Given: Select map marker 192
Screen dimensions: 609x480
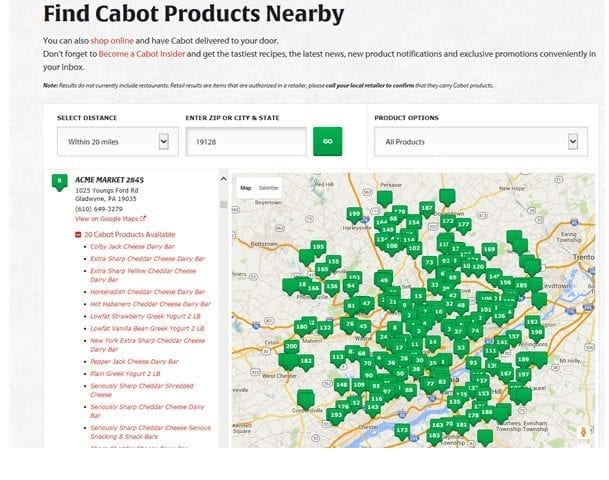Looking at the screenshot, I should point(532,323).
